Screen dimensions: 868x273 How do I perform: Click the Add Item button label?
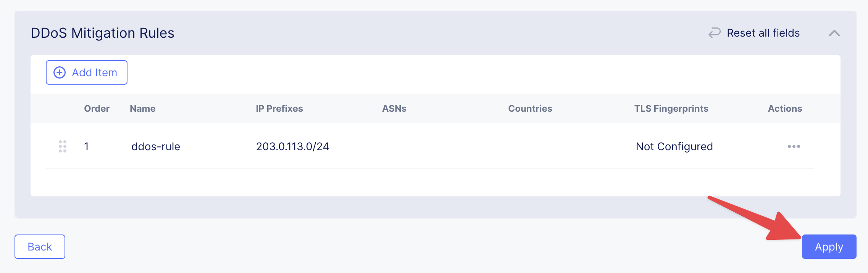click(94, 72)
